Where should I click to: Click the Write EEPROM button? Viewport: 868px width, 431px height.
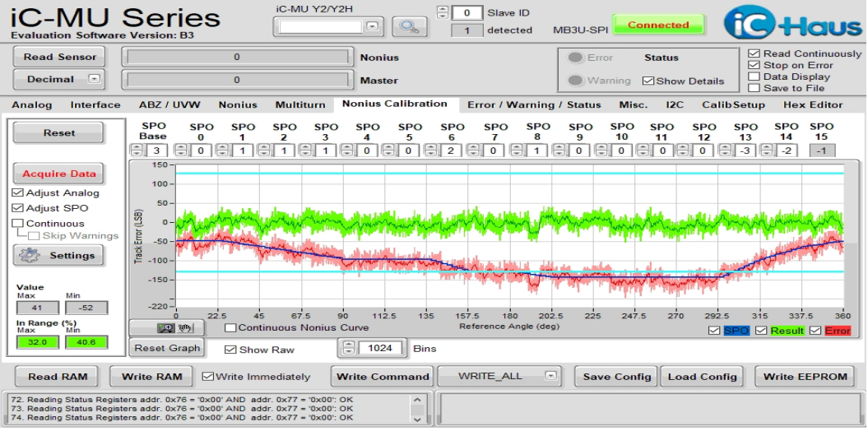click(x=805, y=377)
